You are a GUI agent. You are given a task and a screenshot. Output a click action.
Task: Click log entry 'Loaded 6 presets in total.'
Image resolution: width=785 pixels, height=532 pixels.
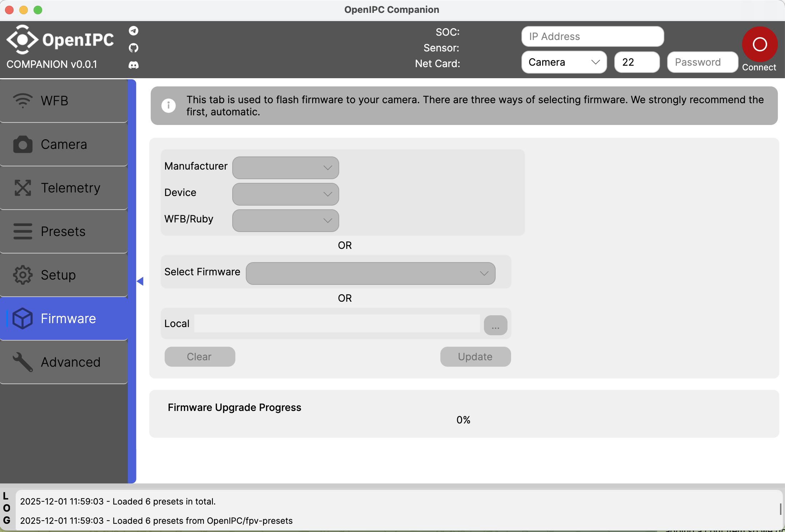click(x=118, y=501)
